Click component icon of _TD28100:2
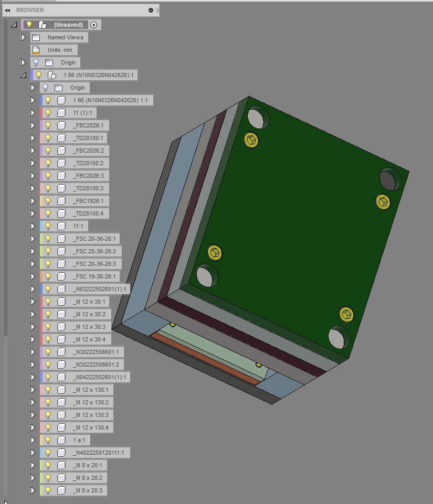 click(x=61, y=163)
